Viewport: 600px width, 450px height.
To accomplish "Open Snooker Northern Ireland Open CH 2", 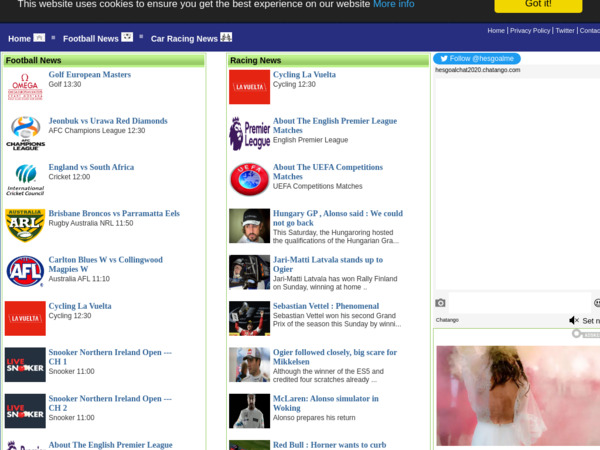I will click(110, 403).
